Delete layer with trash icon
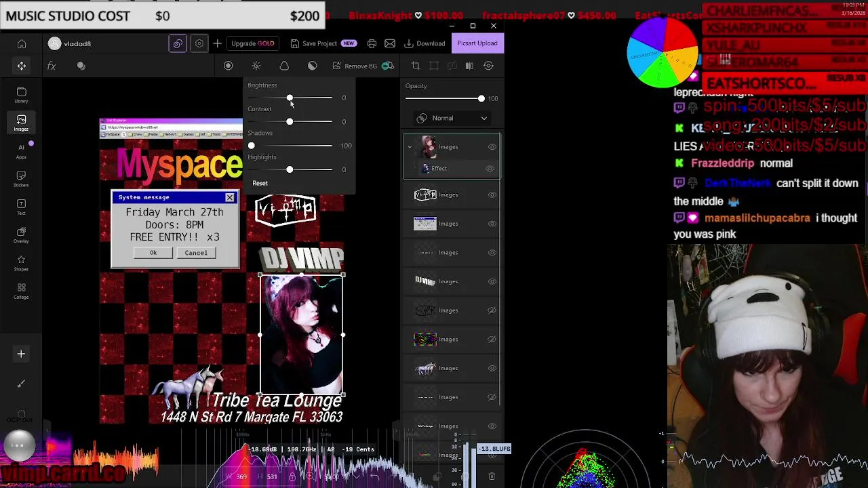The height and width of the screenshot is (488, 868). click(492, 476)
